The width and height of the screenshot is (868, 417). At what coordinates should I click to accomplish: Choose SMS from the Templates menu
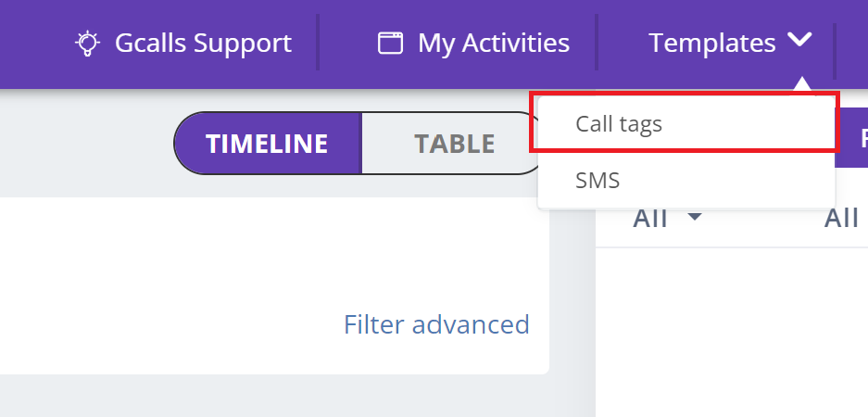[x=598, y=180]
